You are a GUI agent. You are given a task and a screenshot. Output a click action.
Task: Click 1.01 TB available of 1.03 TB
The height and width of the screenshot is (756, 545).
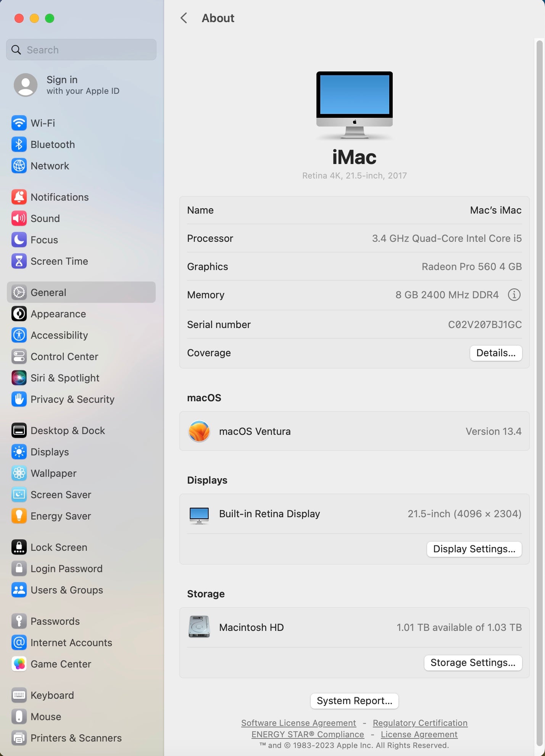(459, 627)
